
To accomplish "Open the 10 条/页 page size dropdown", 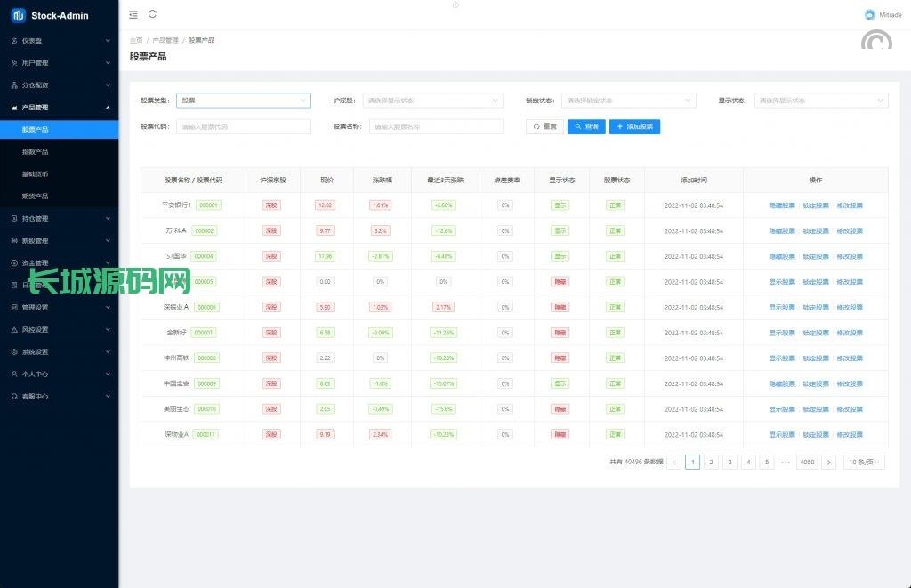I will 863,463.
